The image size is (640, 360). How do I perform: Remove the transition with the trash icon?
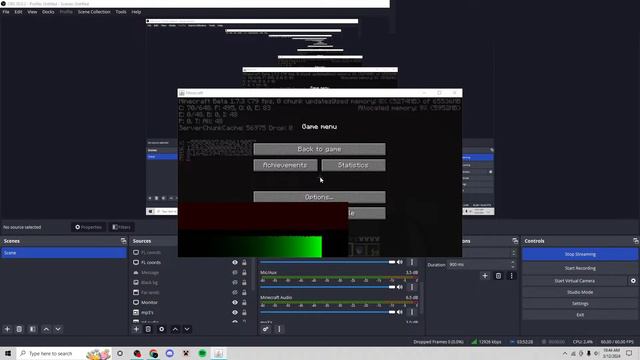pyautogui.click(x=498, y=276)
